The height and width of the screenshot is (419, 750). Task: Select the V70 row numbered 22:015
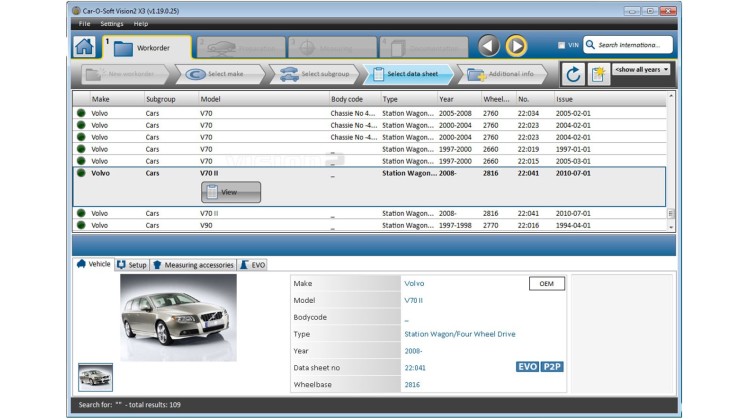[369, 161]
